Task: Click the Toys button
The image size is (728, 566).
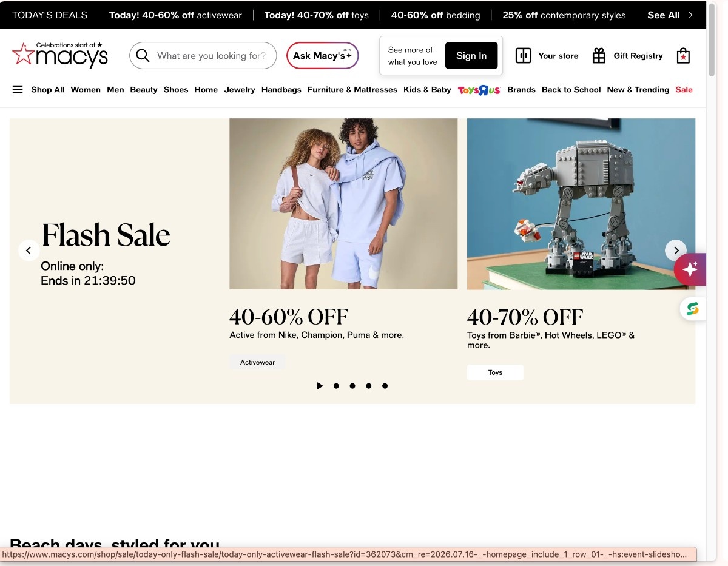Action: click(x=495, y=372)
